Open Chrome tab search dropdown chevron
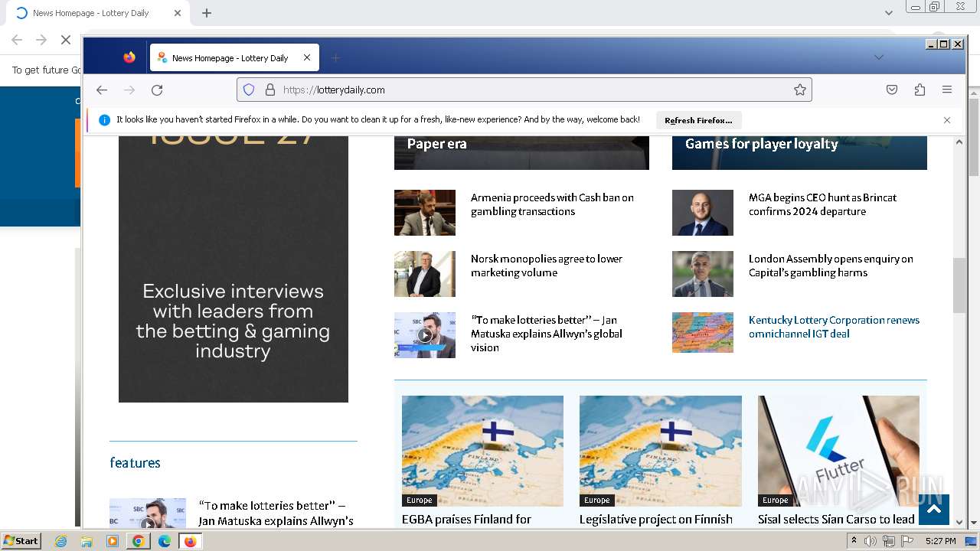The height and width of the screenshot is (551, 980). click(889, 13)
